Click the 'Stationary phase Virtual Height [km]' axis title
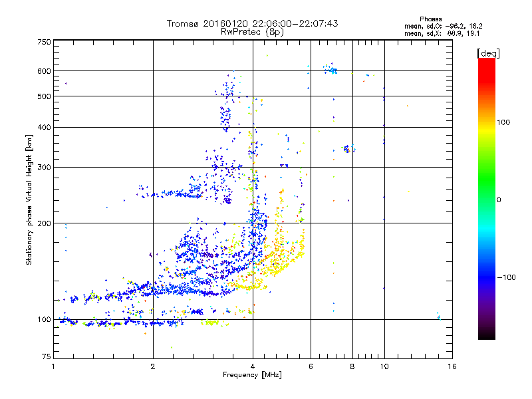532x399 pixels. coord(29,199)
